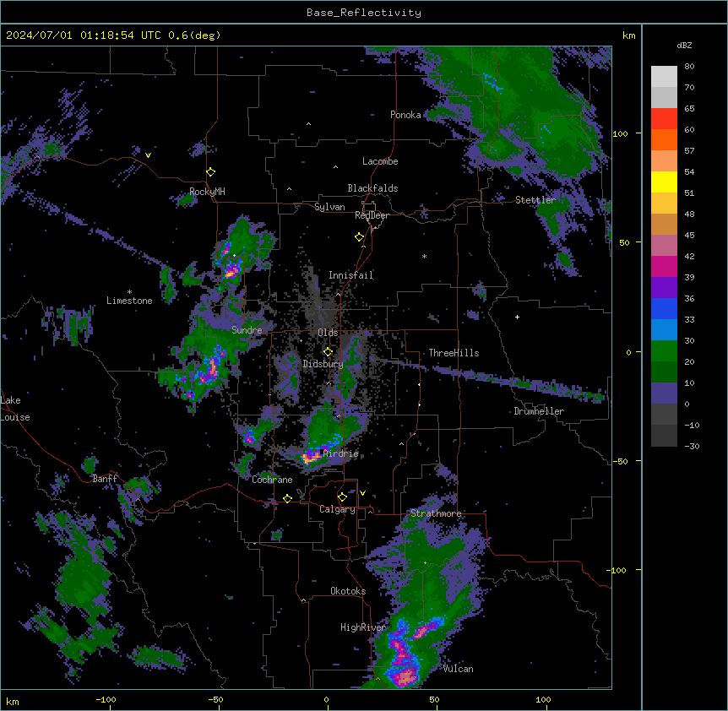The width and height of the screenshot is (728, 711).
Task: Click the Blackfalds map label
Action: point(372,188)
